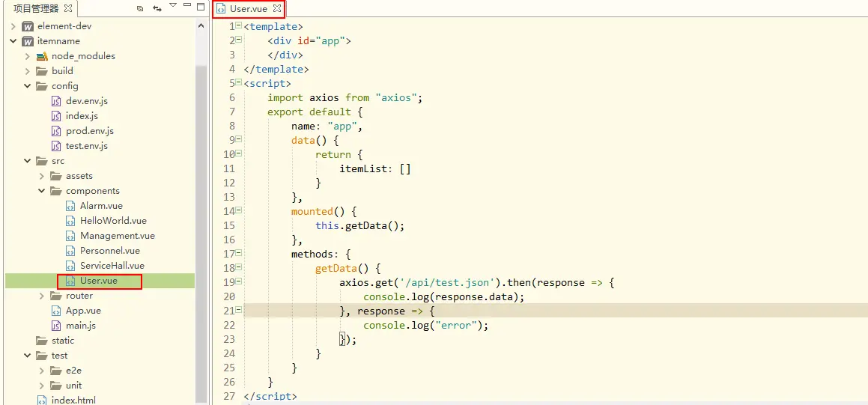This screenshot has width=868, height=405.
Task: Close the User.vue editor tab
Action: (277, 9)
